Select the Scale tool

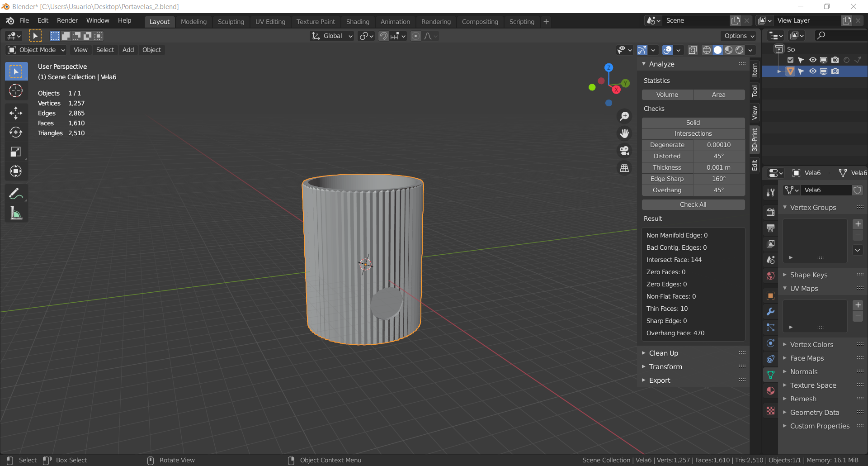coord(16,152)
